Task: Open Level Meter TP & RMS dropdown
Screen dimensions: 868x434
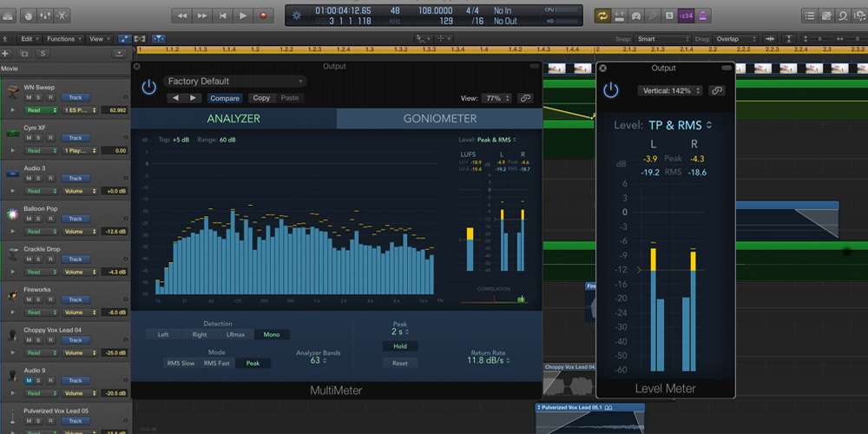Action: point(681,125)
